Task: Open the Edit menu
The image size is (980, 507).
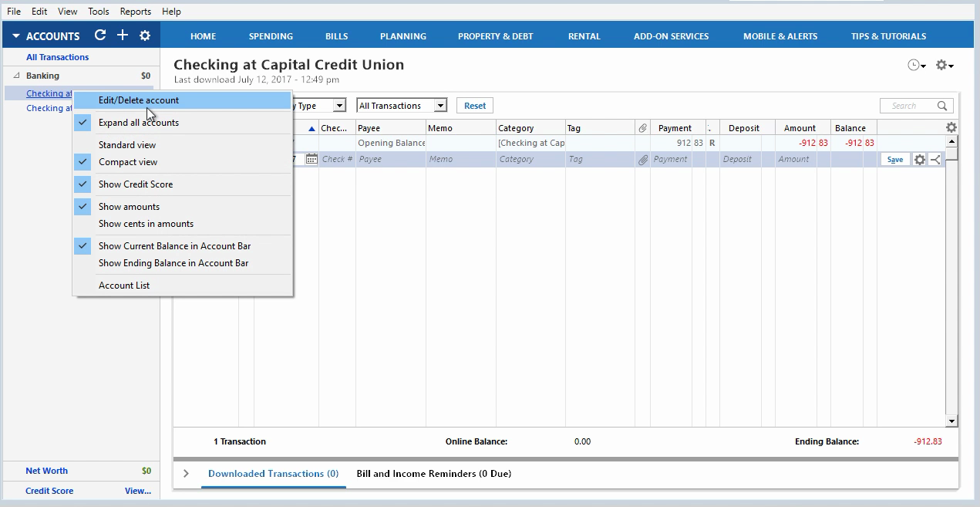Action: (39, 12)
